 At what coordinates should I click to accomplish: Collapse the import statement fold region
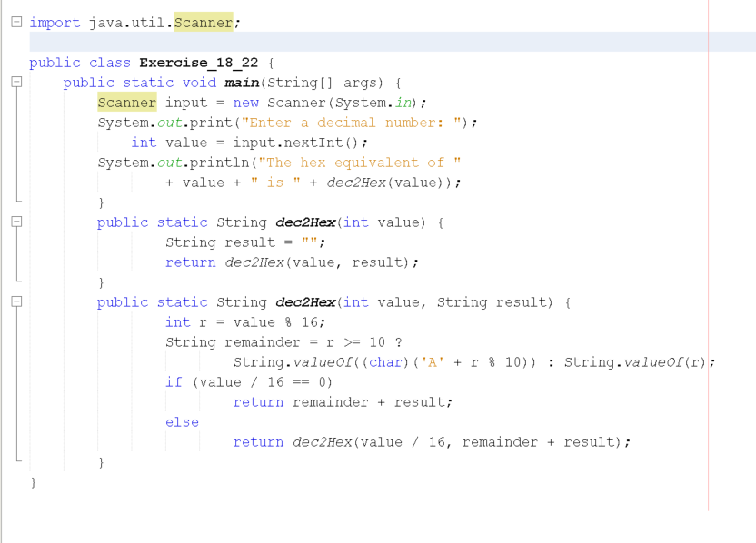15,21
